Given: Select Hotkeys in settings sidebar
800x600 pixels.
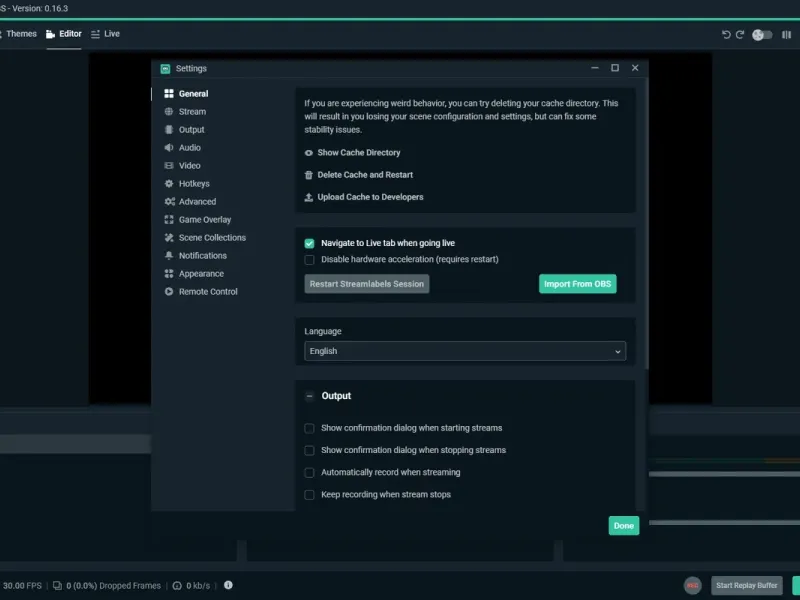Looking at the screenshot, I should click(x=194, y=183).
